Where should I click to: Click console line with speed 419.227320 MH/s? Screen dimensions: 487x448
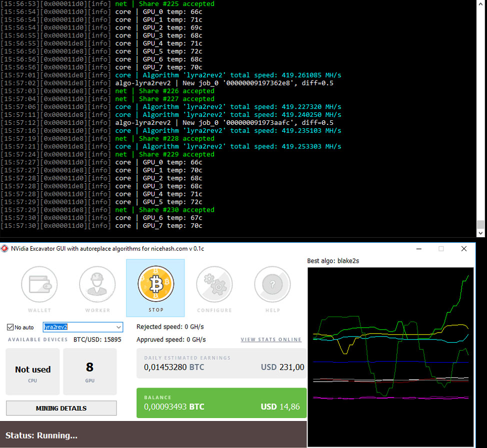(x=171, y=107)
